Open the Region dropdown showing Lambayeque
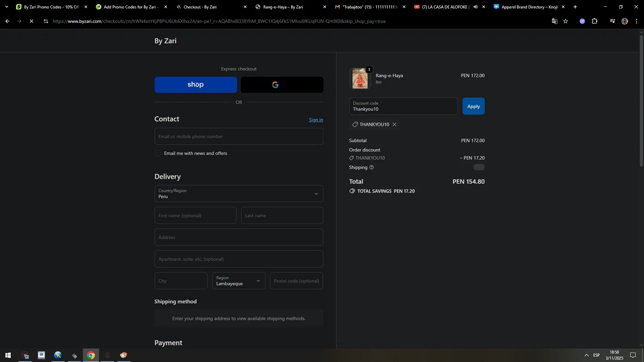The height and width of the screenshot is (362, 644). click(x=239, y=281)
